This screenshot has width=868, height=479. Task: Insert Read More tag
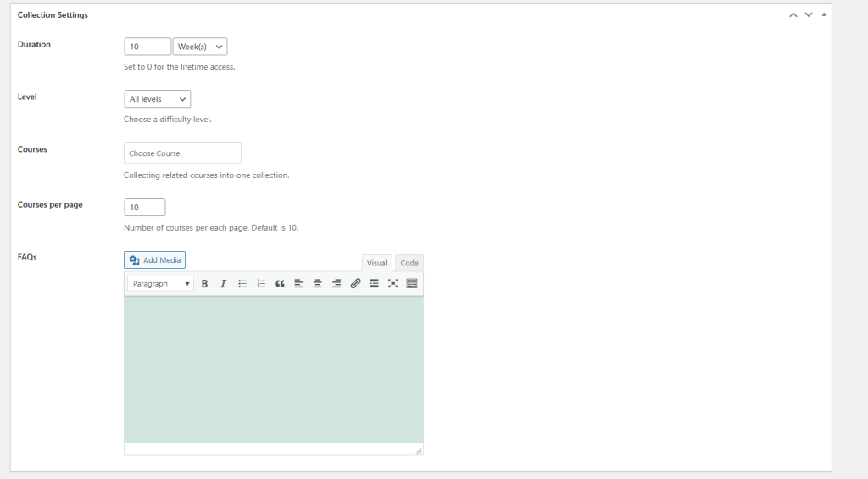pyautogui.click(x=374, y=283)
